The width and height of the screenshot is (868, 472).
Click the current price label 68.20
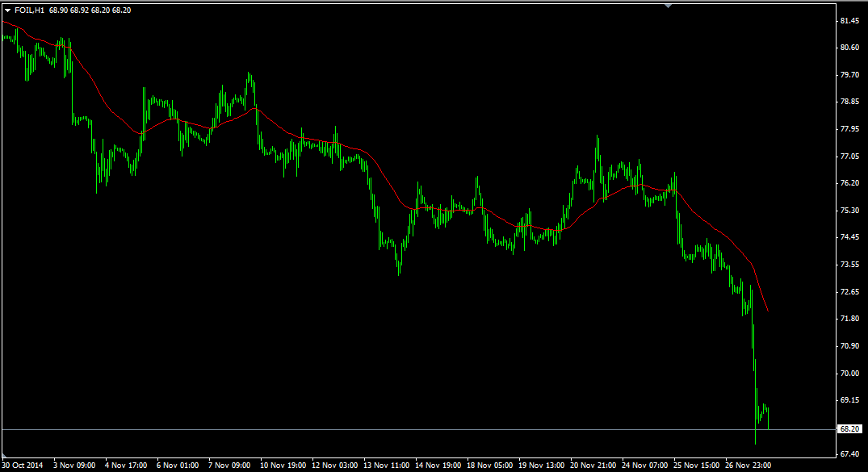pos(849,429)
